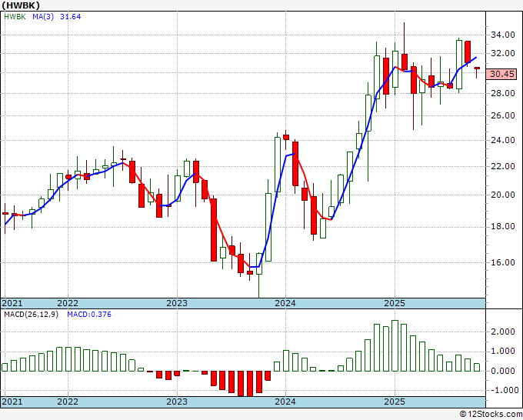
Task: Select the MA(3) indicator label
Action: [x=43, y=17]
